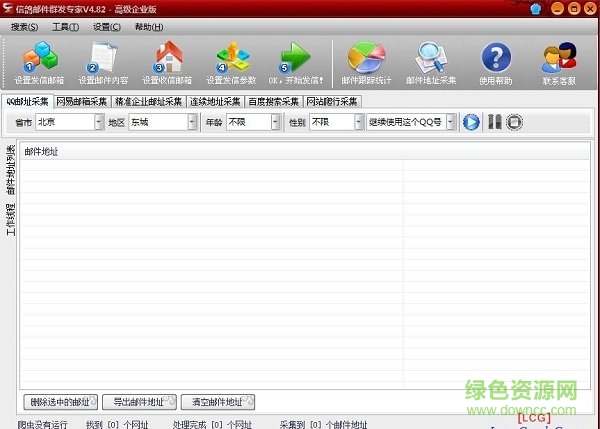Click 导出邮件地址 button
Screen dimensions: 600x429
click(139, 402)
